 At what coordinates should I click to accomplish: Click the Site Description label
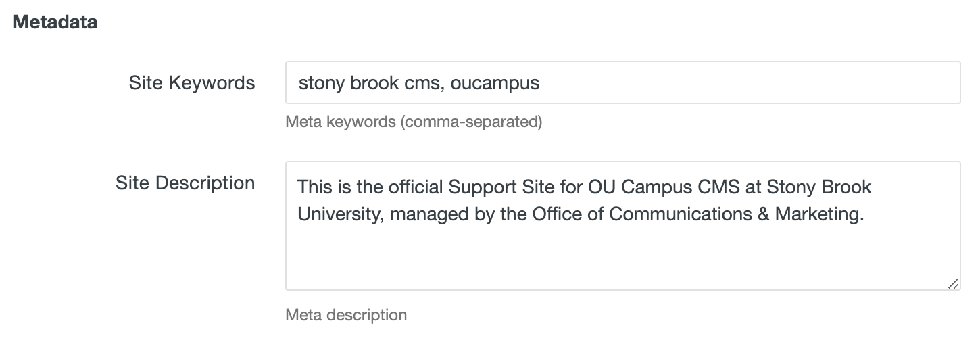pyautogui.click(x=185, y=183)
